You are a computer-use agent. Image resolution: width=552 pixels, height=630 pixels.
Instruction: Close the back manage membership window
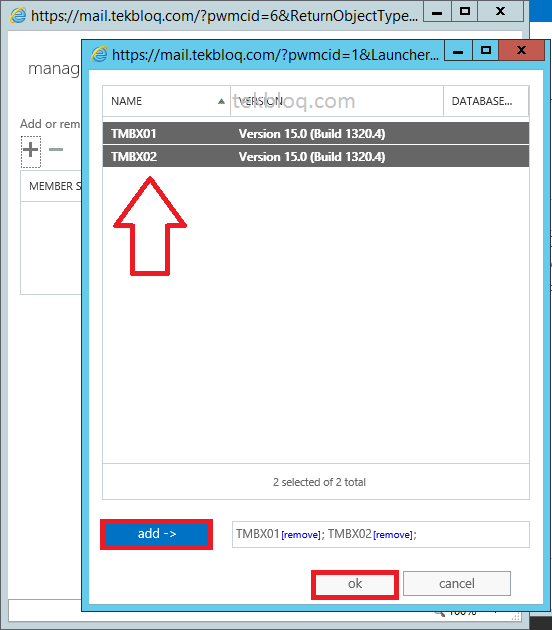pyautogui.click(x=500, y=12)
